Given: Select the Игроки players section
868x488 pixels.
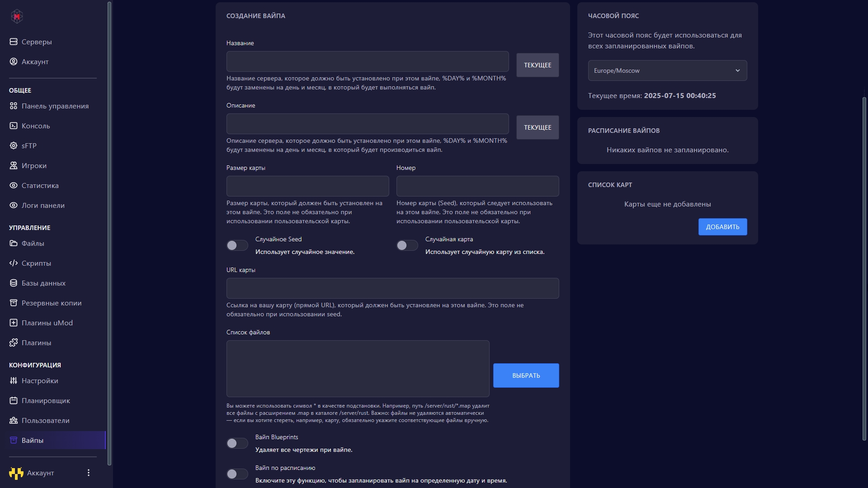Looking at the screenshot, I should point(34,165).
